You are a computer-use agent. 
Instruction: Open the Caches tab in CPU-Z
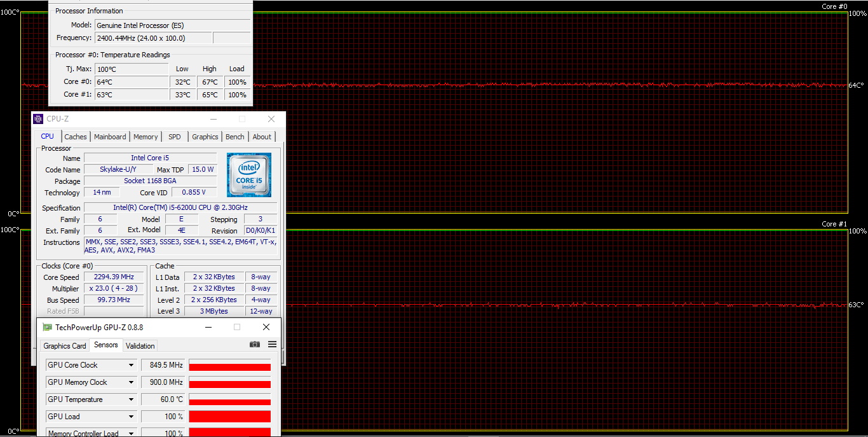[76, 137]
